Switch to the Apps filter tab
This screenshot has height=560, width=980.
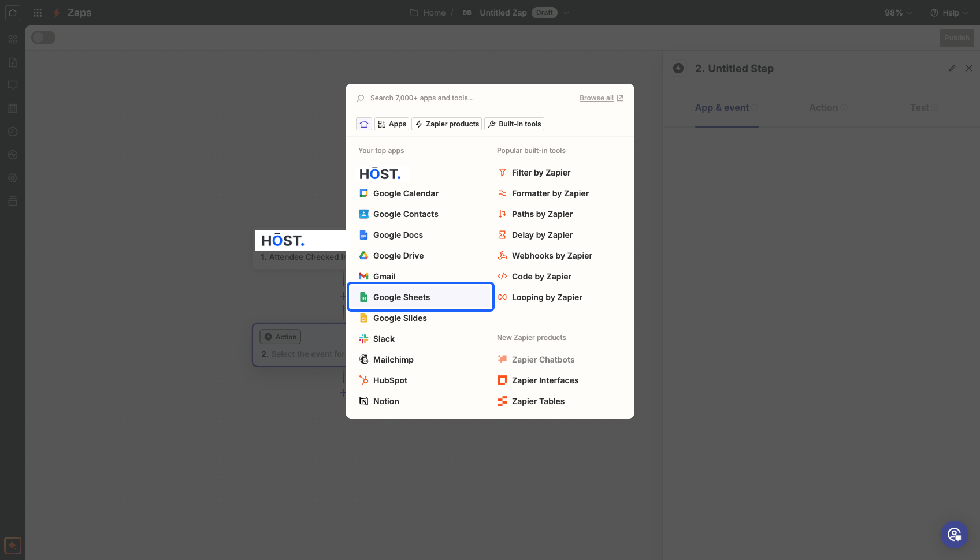coord(392,124)
